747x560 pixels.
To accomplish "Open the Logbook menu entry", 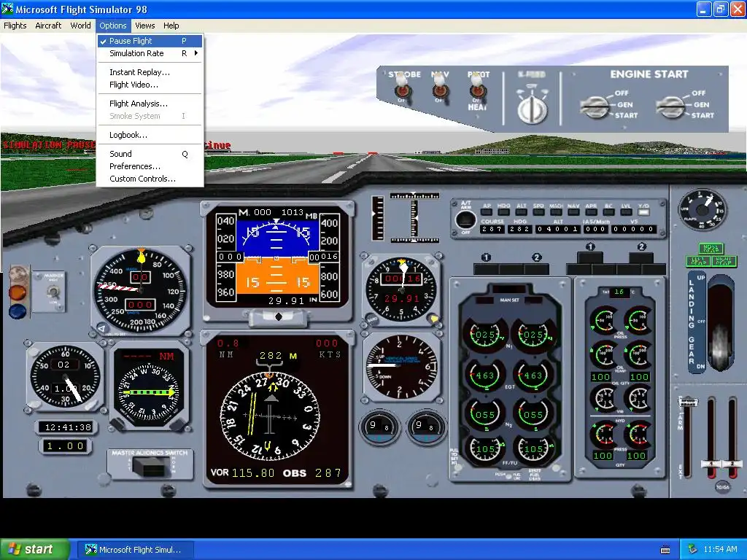I will pos(150,135).
